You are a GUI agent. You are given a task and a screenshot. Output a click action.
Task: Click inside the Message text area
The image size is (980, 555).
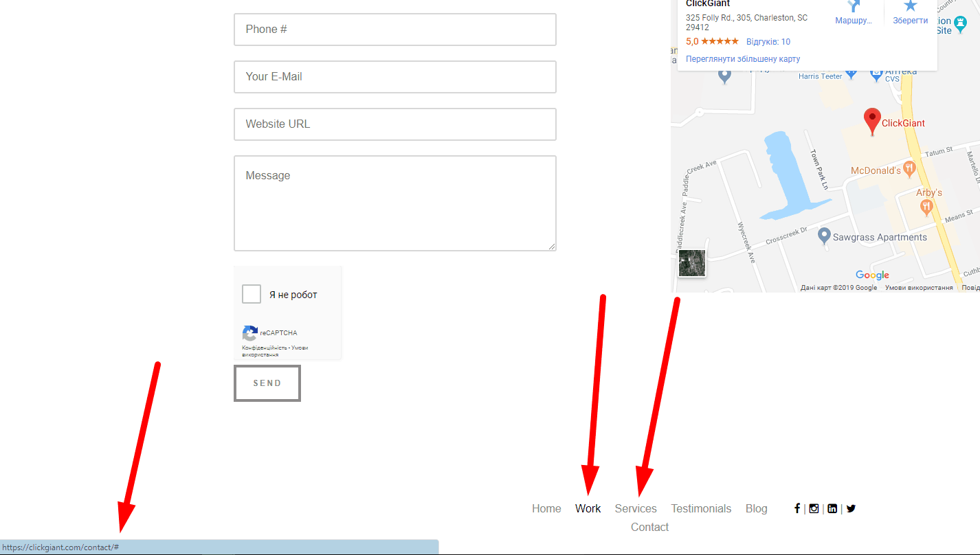[394, 203]
